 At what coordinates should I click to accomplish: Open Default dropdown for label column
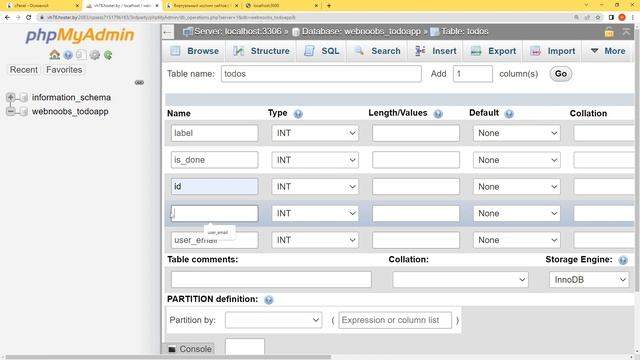[516, 133]
